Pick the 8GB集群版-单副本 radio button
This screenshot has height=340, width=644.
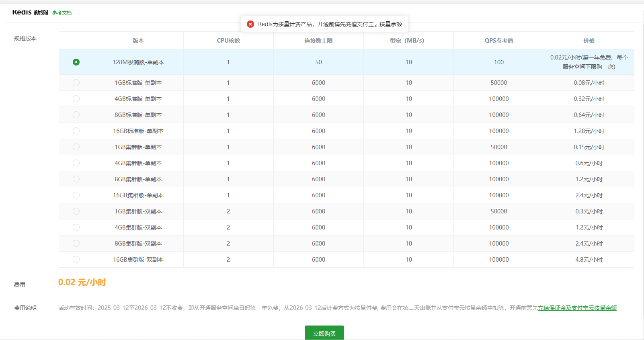(x=76, y=179)
